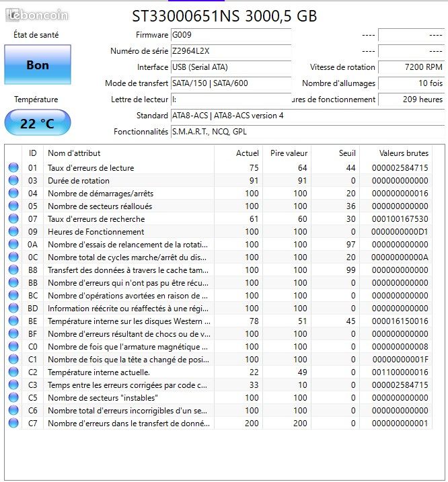The image size is (448, 482).
Task: Select the Température interne actuelle row
Action: [219, 372]
